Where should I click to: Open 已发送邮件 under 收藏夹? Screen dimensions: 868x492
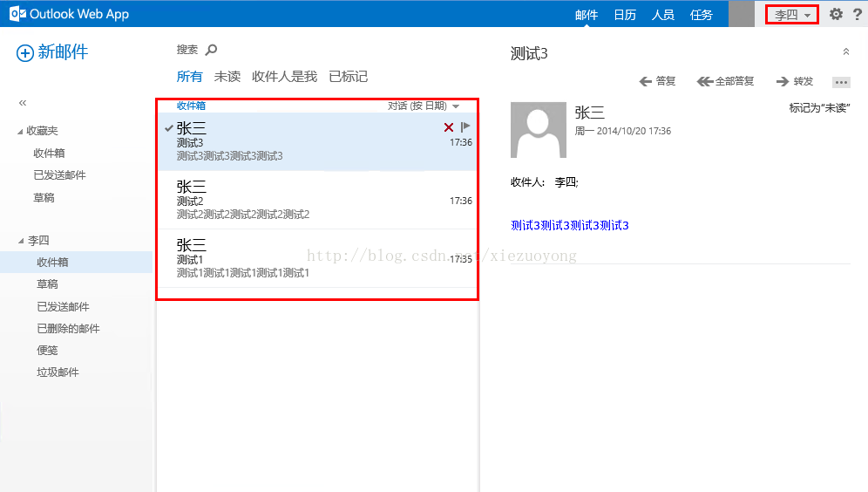tap(60, 175)
